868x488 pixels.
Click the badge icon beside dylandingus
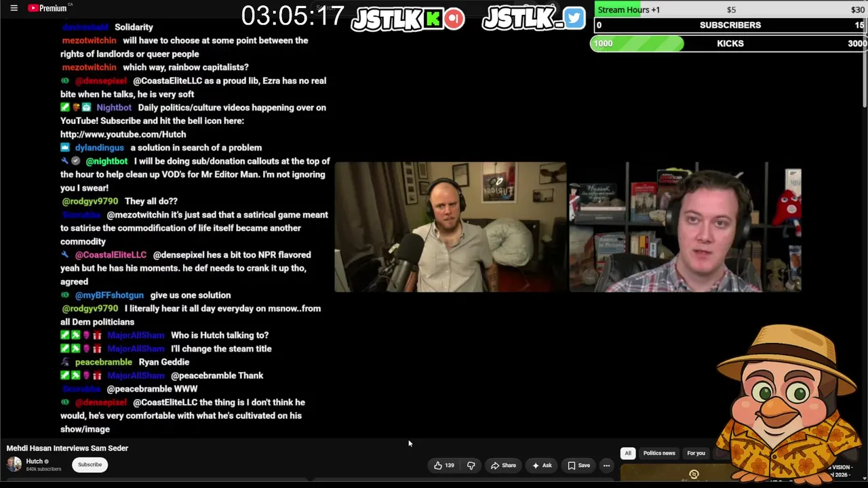tap(65, 148)
